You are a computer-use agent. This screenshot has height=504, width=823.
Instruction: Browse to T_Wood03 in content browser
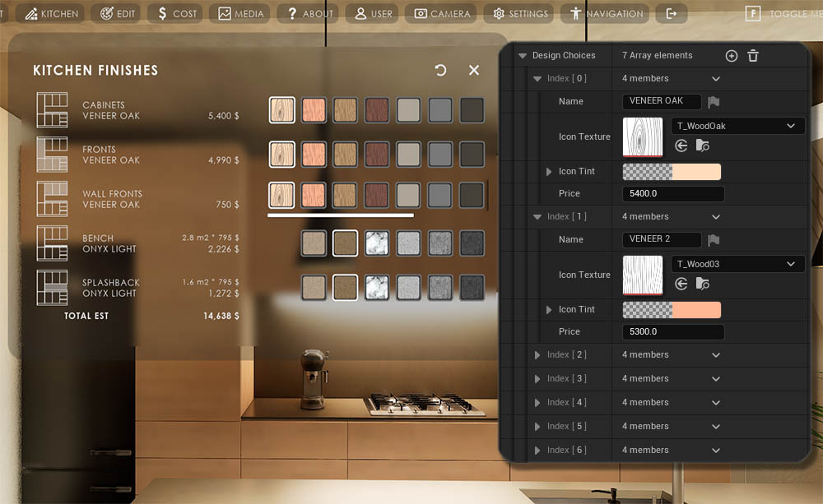[702, 284]
